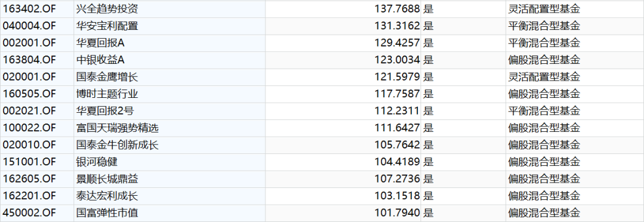This screenshot has height=222, width=644.
Task: Click fund name 国泰金牛创新成长
Action: (117, 145)
